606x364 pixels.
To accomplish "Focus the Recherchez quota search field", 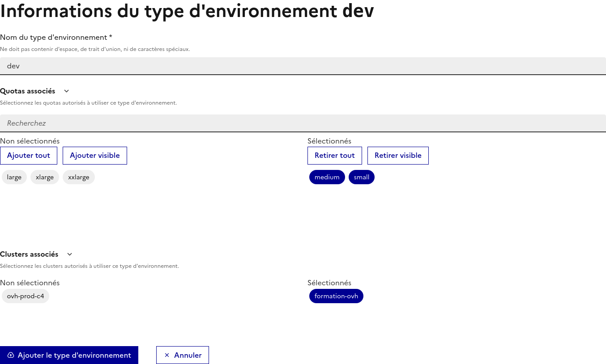I will 303,123.
